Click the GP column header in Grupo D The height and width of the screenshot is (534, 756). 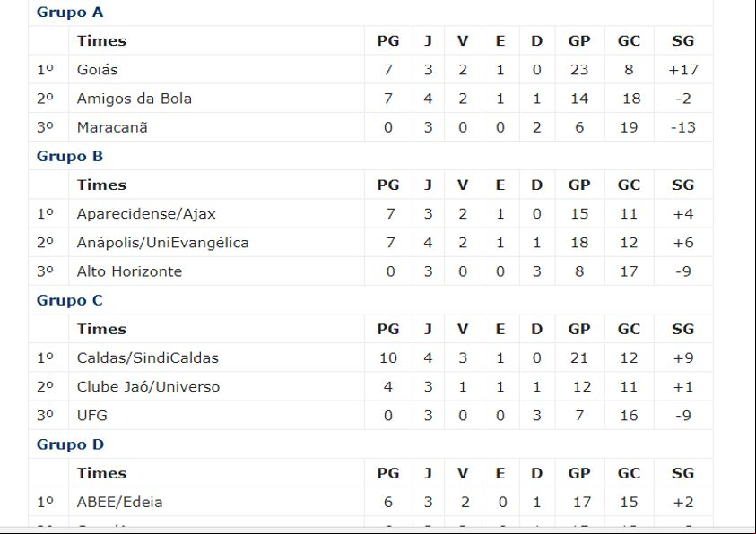(579, 473)
